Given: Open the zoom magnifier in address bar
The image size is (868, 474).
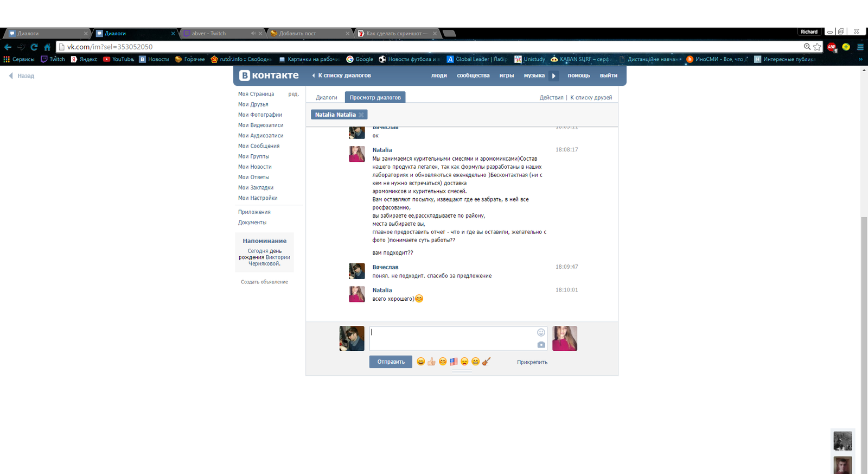Looking at the screenshot, I should point(807,47).
